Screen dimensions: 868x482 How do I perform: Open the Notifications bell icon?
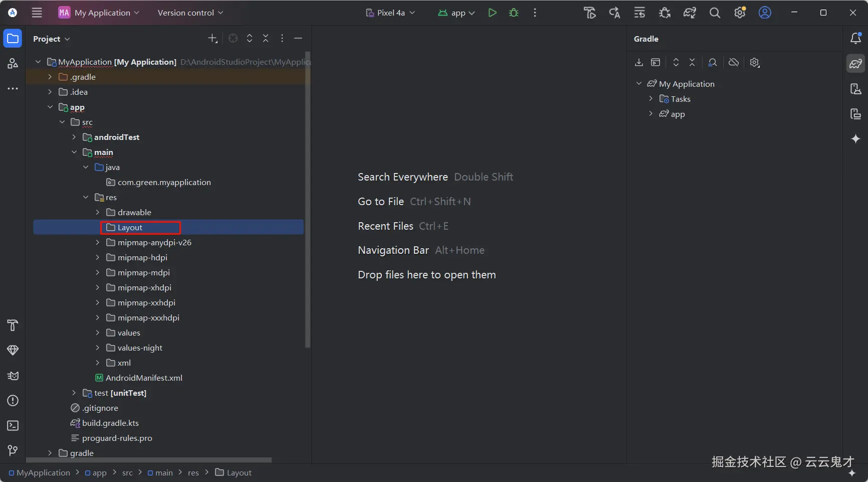tap(855, 38)
